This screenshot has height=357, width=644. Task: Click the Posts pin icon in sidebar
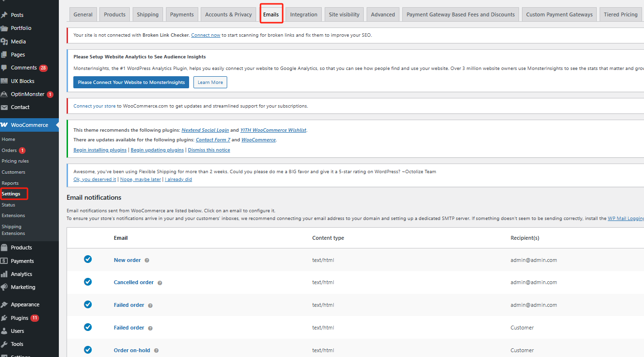pyautogui.click(x=4, y=15)
